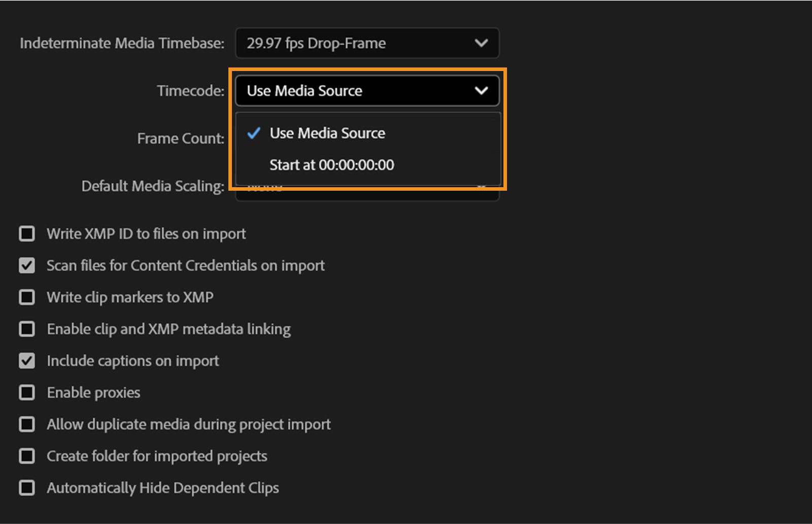Click the Timecode field showing Use Media Source
The image size is (812, 524).
click(x=304, y=91)
